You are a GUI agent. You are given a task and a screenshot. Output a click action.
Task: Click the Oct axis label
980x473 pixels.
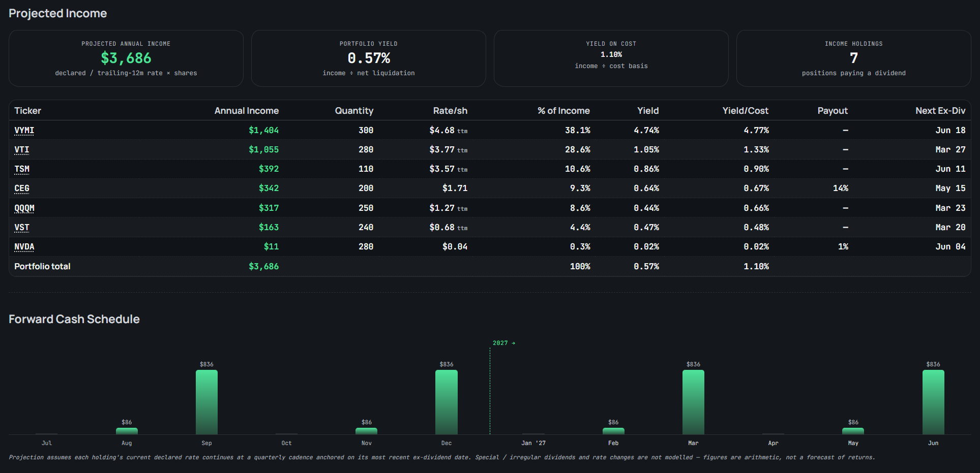pyautogui.click(x=286, y=443)
